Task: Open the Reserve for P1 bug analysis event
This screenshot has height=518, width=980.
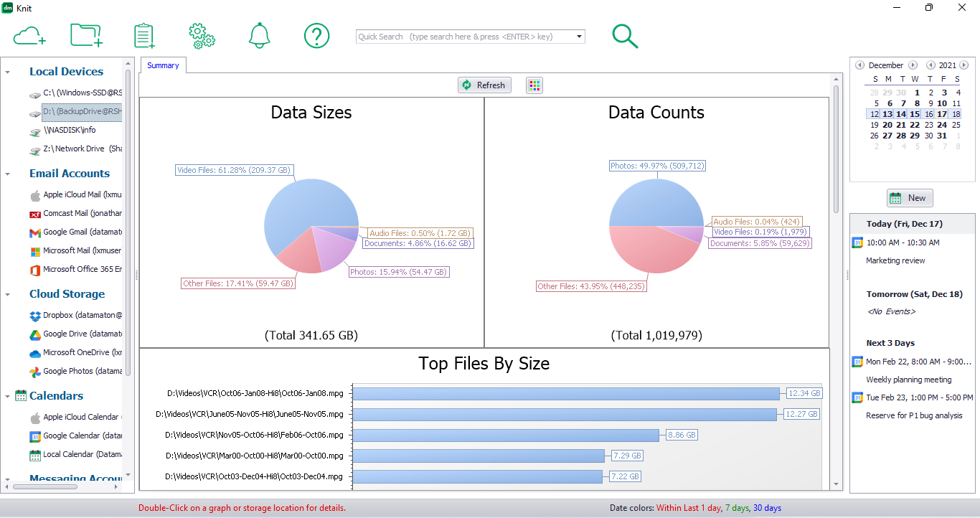Action: tap(914, 415)
